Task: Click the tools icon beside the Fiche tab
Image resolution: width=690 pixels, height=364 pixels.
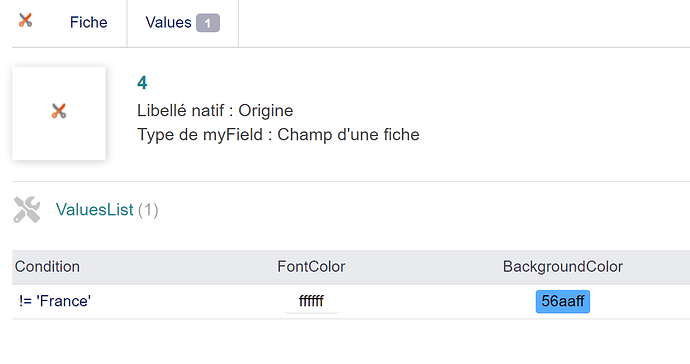Action: click(x=26, y=20)
